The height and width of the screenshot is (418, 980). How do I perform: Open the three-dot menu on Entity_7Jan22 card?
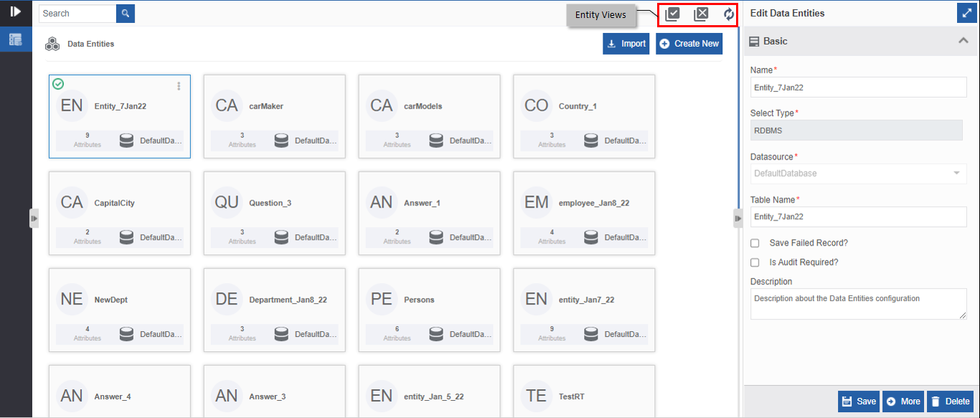179,86
